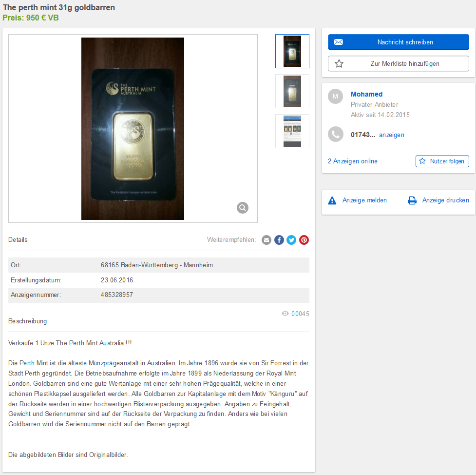Image resolution: width=476 pixels, height=475 pixels.
Task: Share listing via email icon
Action: pyautogui.click(x=266, y=240)
